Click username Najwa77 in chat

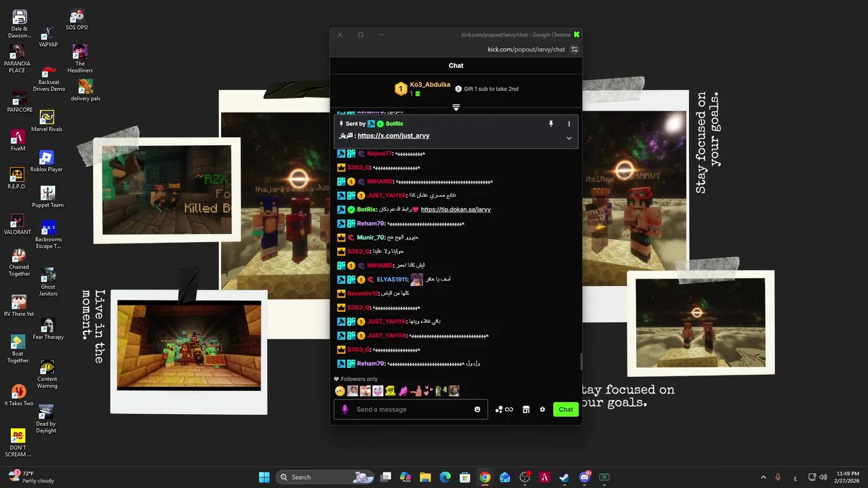pyautogui.click(x=379, y=154)
